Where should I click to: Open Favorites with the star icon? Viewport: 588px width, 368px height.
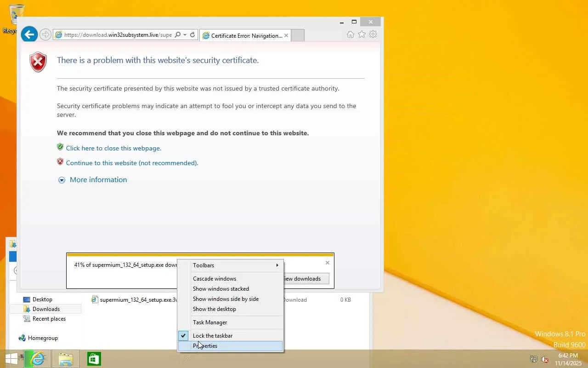coord(362,34)
